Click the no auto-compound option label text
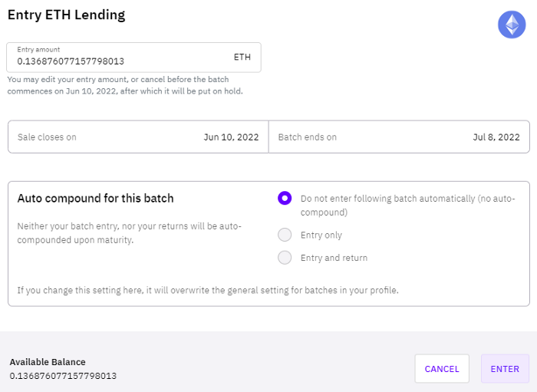 407,206
